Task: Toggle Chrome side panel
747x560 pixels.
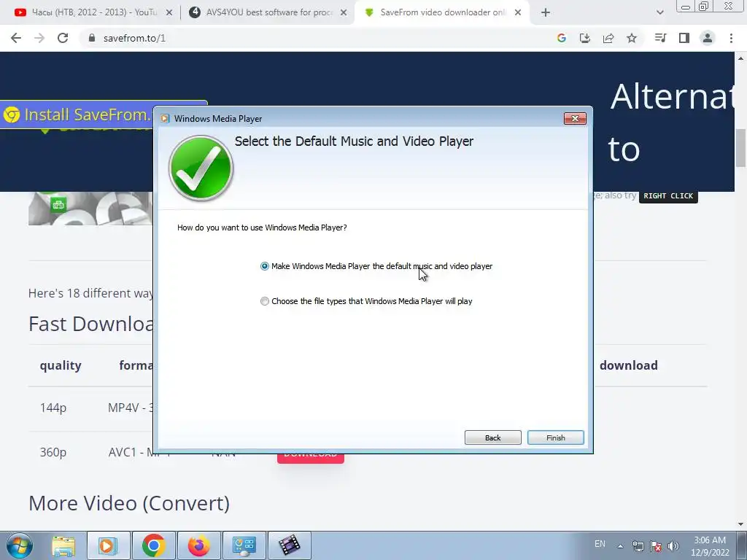Action: (684, 38)
